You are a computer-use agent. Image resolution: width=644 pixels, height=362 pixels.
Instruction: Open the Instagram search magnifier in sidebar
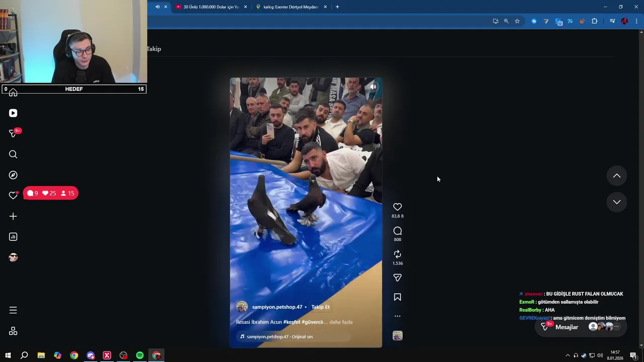[x=13, y=154]
